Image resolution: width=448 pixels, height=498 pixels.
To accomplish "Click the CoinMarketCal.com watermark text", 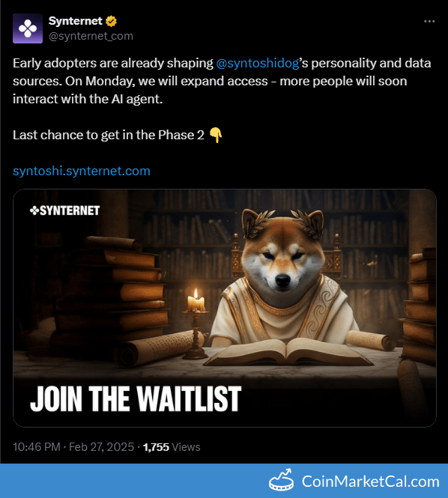I will click(x=371, y=482).
